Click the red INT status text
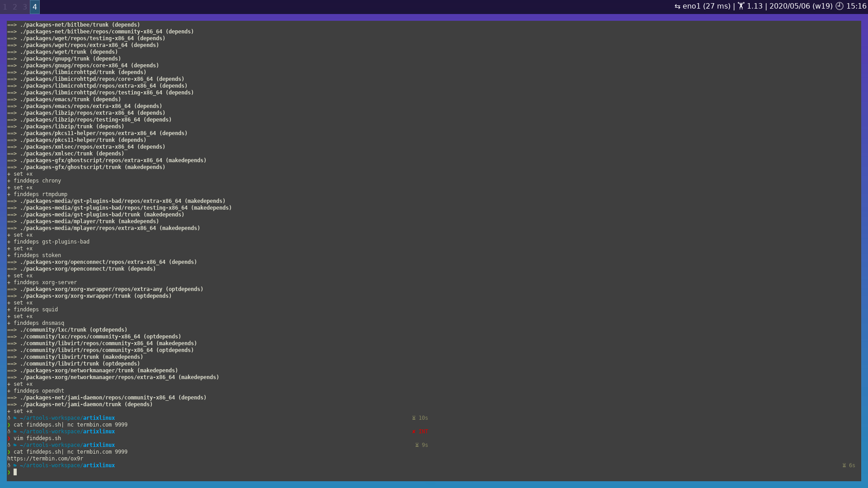This screenshot has height=488, width=868. 423,432
